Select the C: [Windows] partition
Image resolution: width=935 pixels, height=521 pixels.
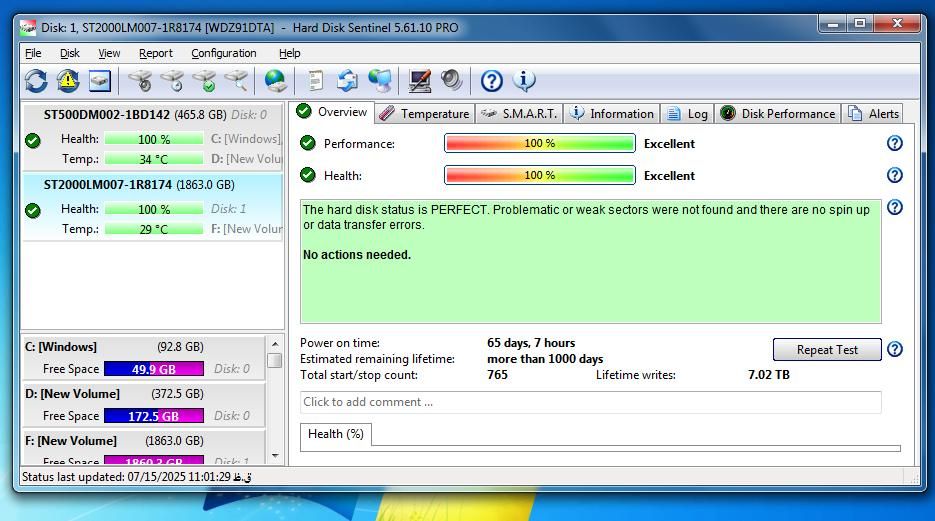143,358
